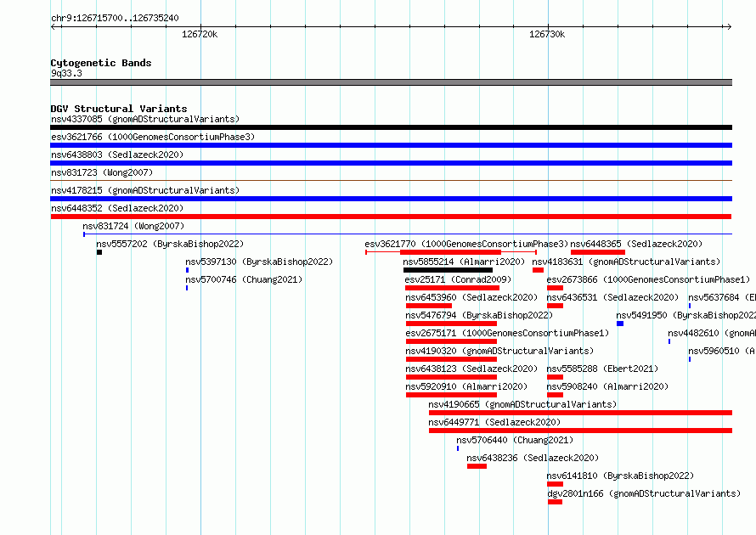Click the 126730k ruler tick label

[547, 34]
